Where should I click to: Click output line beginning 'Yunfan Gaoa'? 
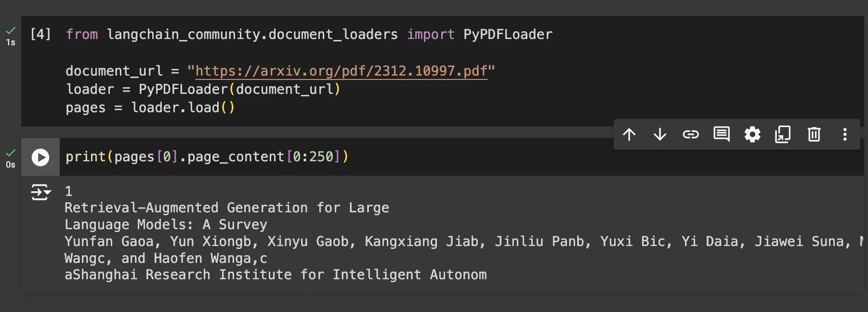(463, 242)
